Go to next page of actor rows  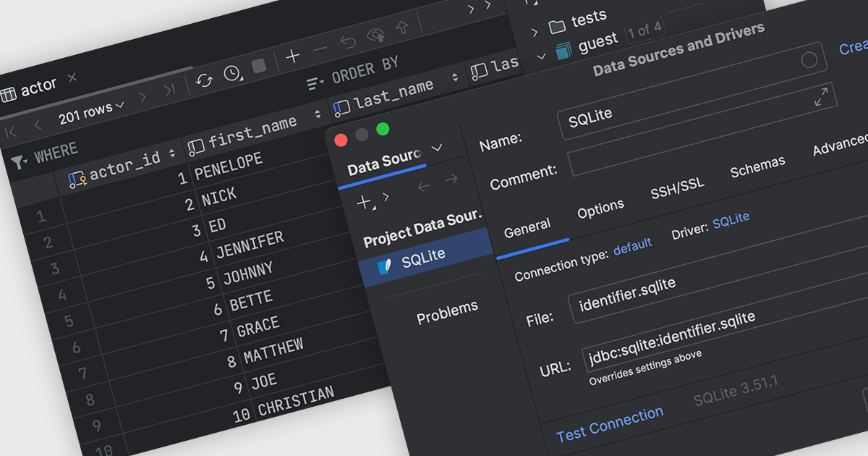(x=142, y=97)
